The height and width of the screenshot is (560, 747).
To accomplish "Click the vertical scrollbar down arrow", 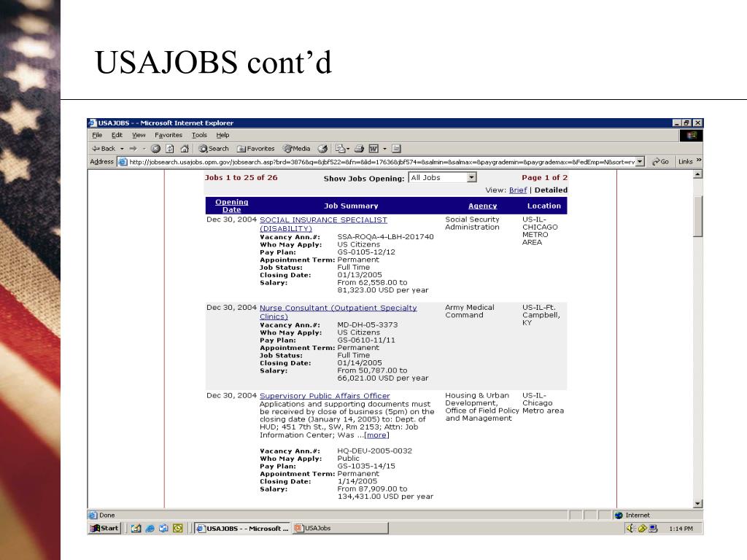I will pos(698,504).
